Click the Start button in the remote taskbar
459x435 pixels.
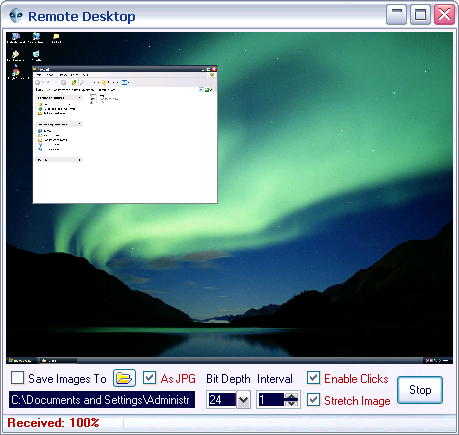[21, 360]
